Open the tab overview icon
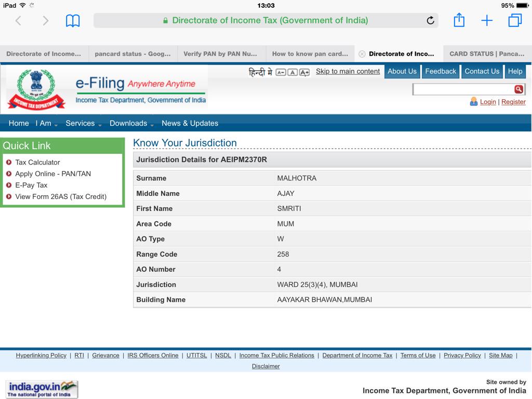Screen dimensions: 532x399 click(x=515, y=20)
